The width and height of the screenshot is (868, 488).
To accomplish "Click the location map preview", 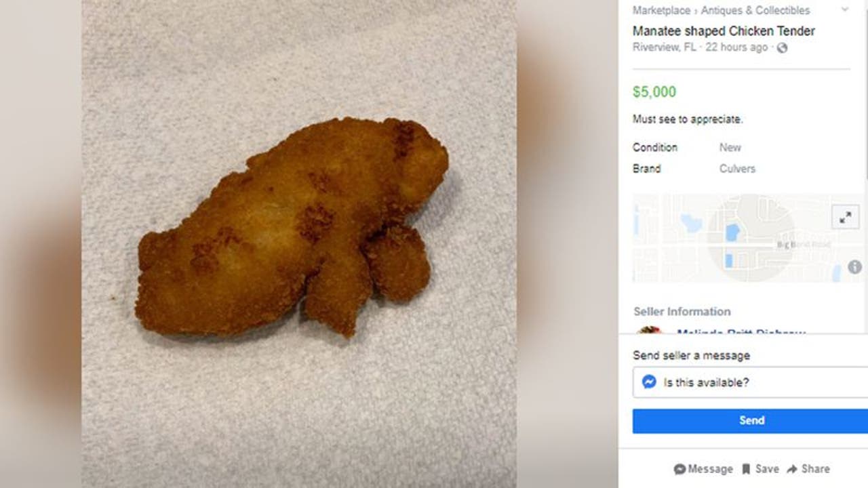I will (x=732, y=239).
